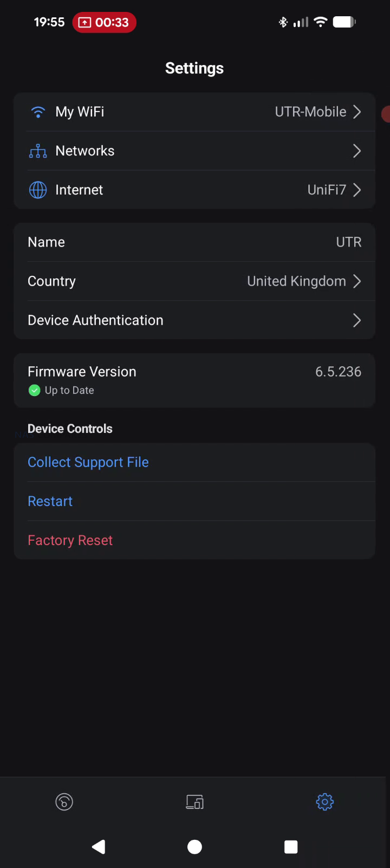The height and width of the screenshot is (868, 390).
Task: Expand My WiFi chevron next to UTR-Mobile
Action: [357, 112]
